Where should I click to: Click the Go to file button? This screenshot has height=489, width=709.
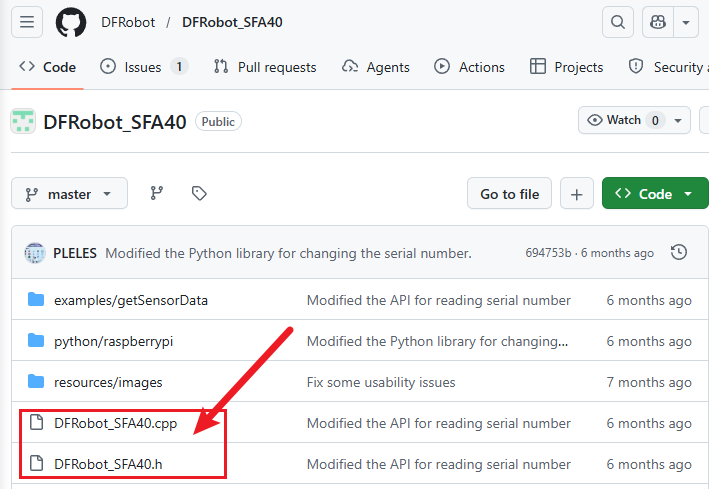(509, 194)
